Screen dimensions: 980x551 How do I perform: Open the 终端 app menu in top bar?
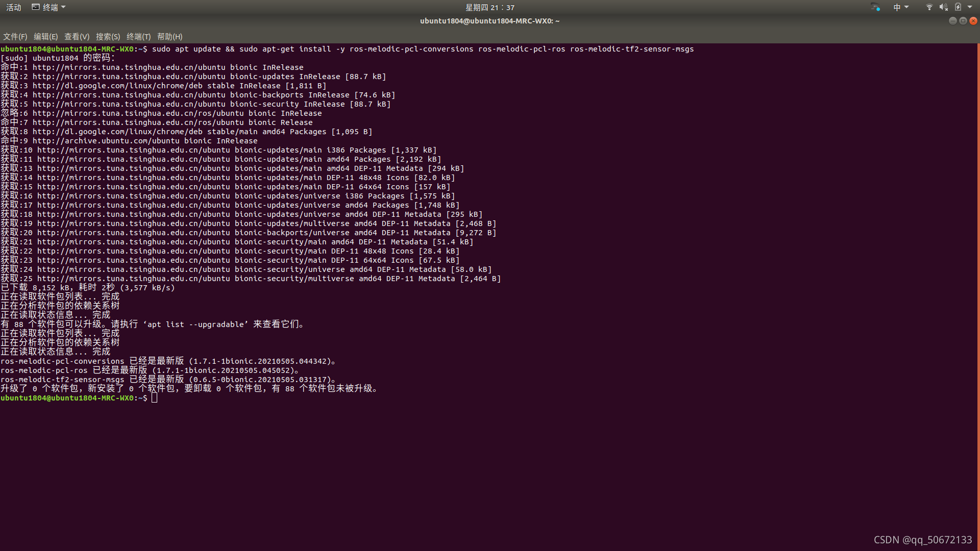(x=49, y=7)
